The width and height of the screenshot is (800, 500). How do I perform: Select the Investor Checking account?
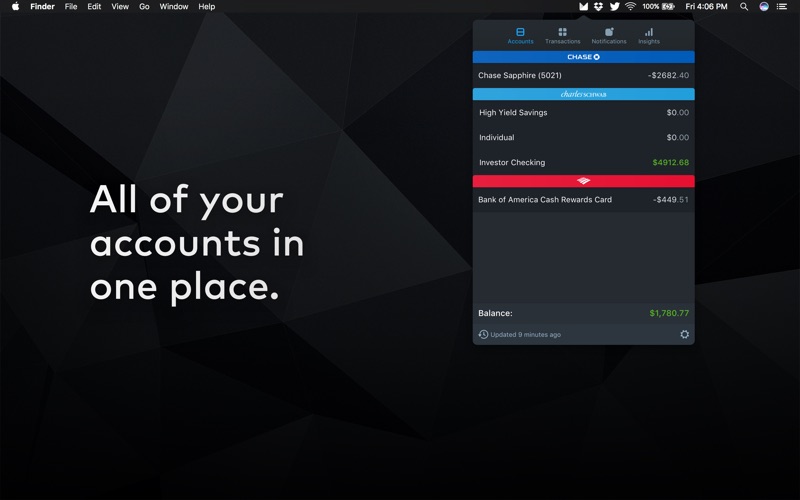tap(583, 163)
